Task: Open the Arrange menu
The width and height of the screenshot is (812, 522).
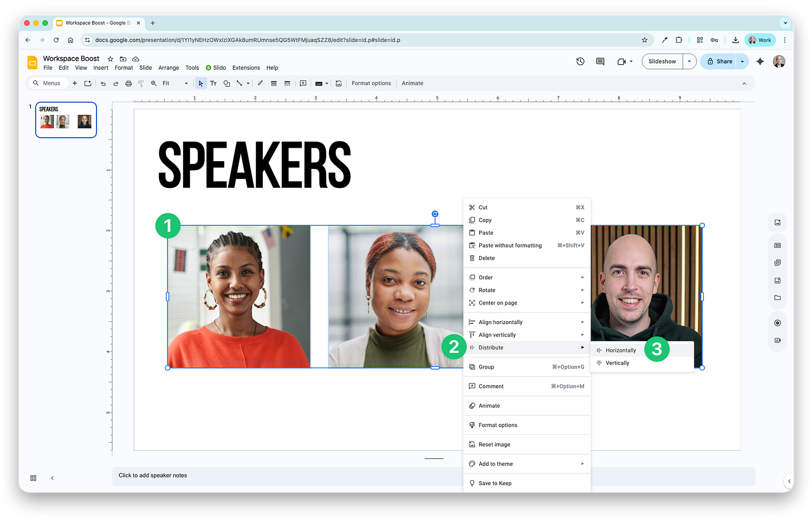Action: pyautogui.click(x=168, y=68)
